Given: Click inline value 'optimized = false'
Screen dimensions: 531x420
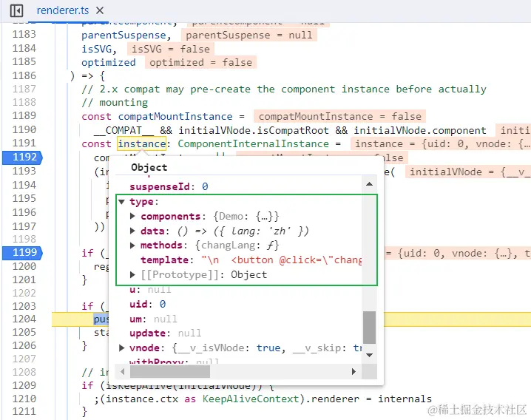Looking at the screenshot, I should 201,63.
